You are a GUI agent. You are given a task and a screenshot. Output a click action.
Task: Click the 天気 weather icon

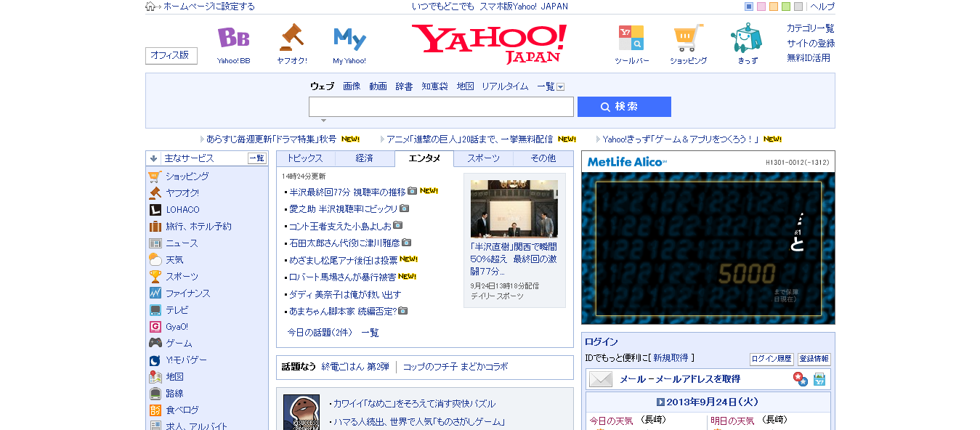click(x=155, y=260)
